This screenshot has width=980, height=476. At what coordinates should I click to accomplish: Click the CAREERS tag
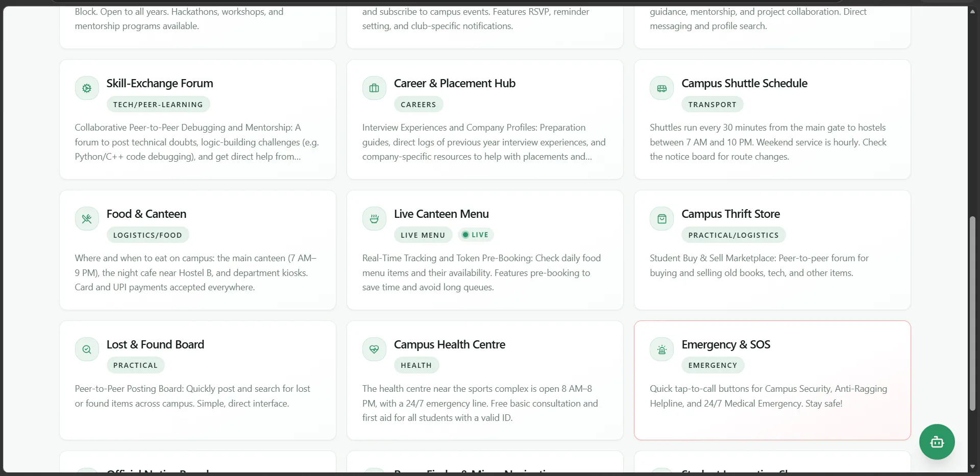(x=419, y=105)
